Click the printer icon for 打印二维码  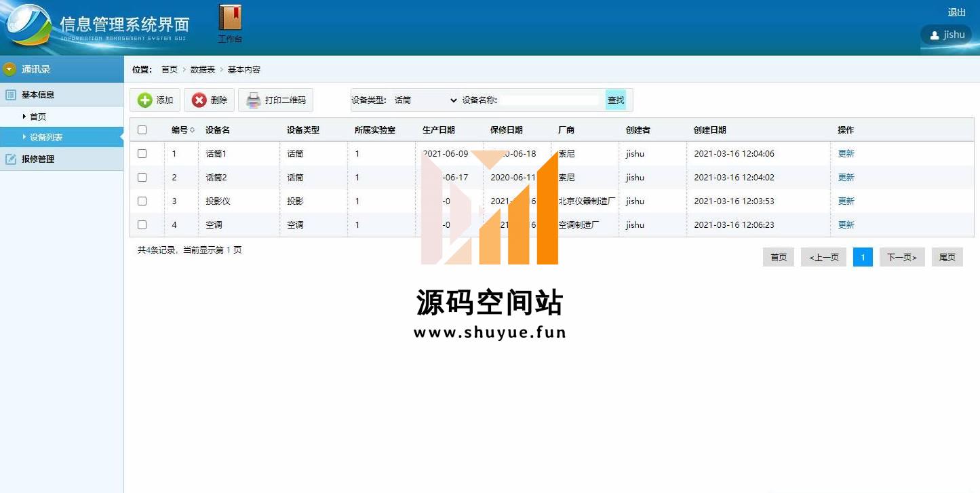click(253, 100)
